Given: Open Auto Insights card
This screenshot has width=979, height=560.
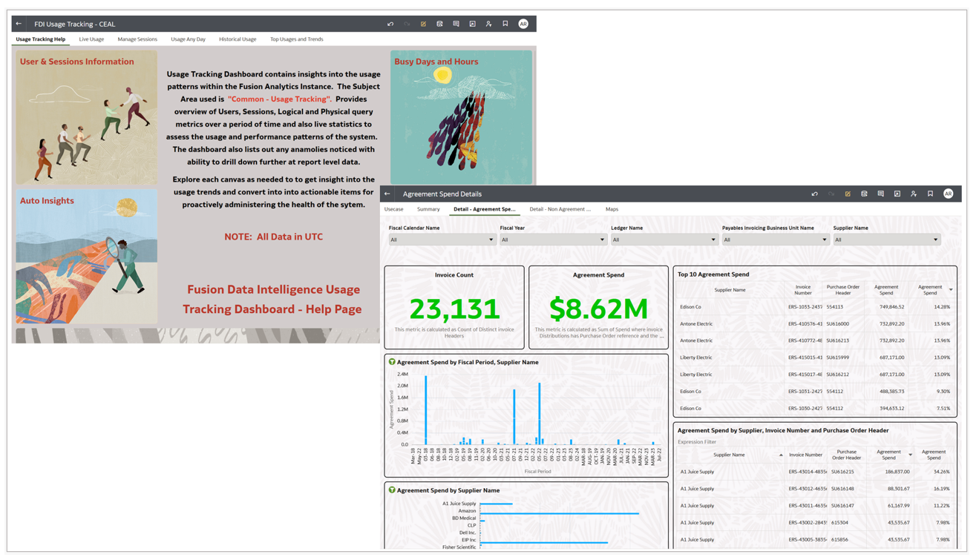Looking at the screenshot, I should (x=87, y=257).
